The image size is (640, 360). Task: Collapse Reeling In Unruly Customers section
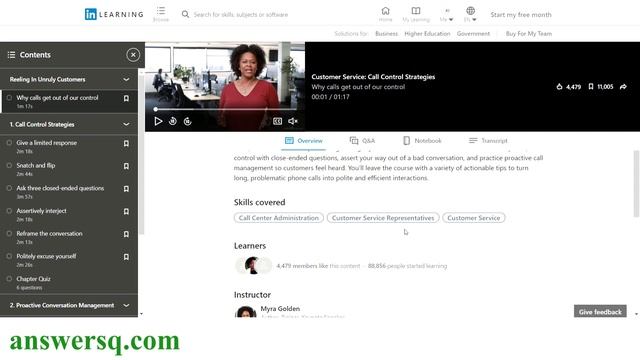click(127, 80)
